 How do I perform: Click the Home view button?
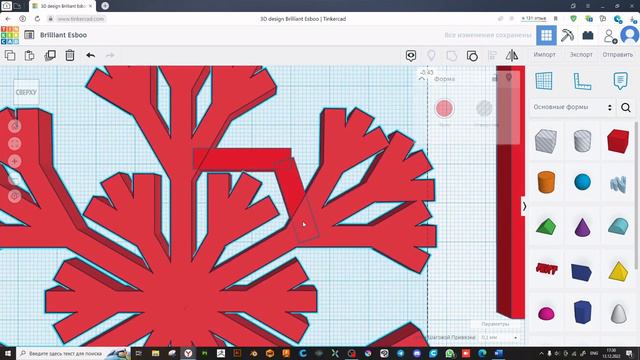tap(15, 126)
